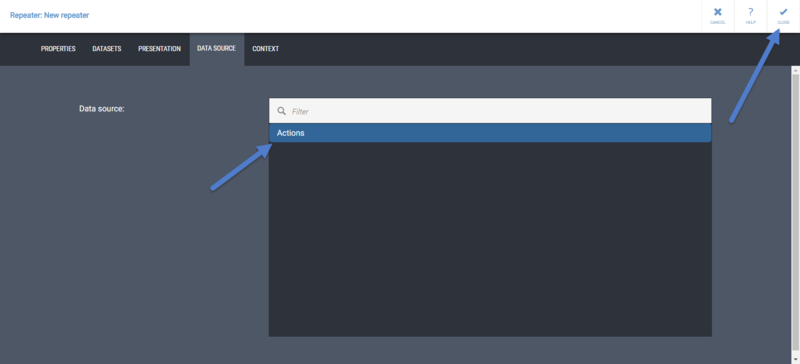This screenshot has width=800, height=364.
Task: Click the CANCEL text label
Action: (x=718, y=22)
